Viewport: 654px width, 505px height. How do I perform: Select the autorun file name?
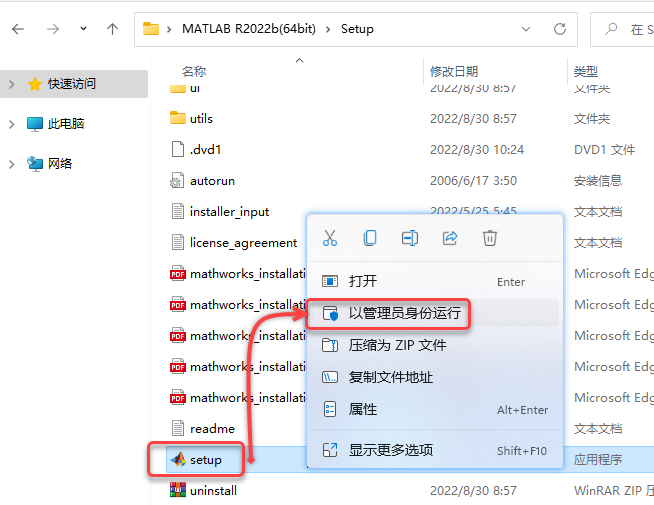point(212,181)
